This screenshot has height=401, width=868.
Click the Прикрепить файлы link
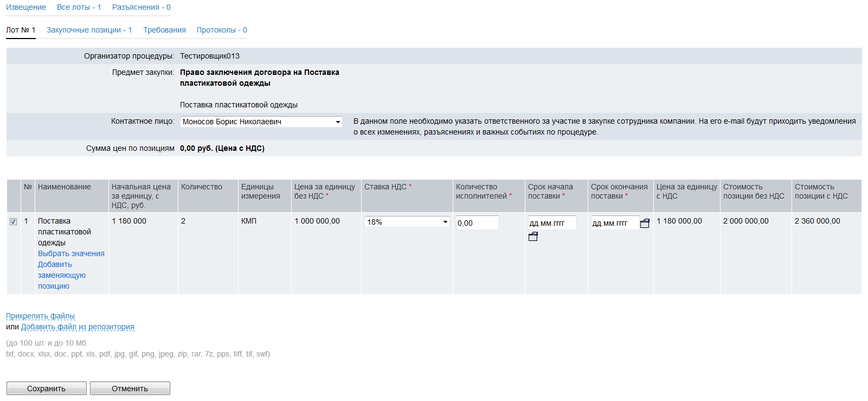(40, 316)
